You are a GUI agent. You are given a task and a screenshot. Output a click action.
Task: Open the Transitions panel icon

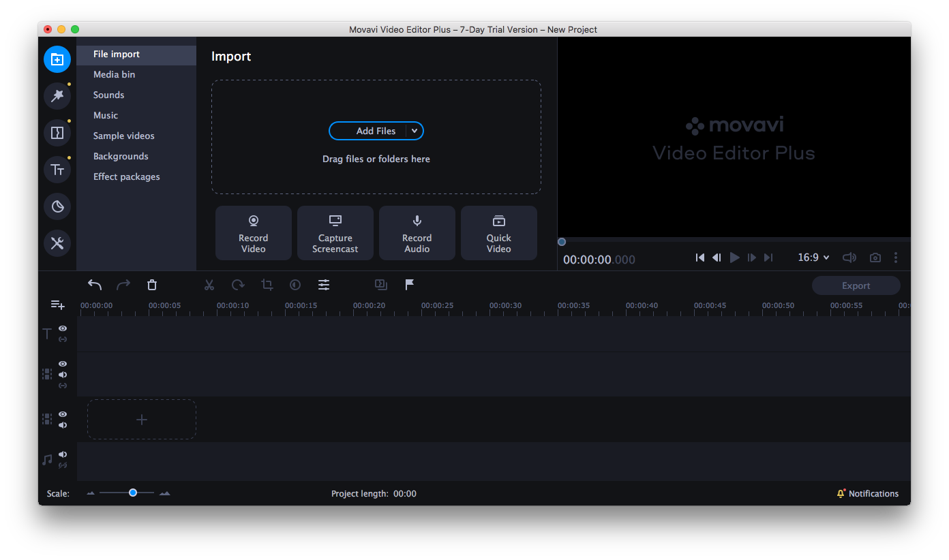[57, 133]
